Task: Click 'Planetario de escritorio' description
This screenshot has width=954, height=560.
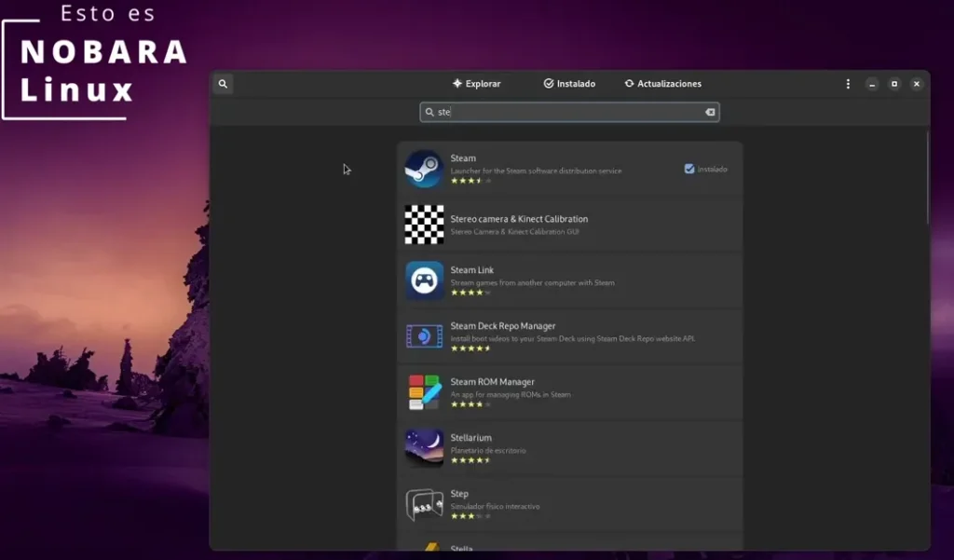Action: [x=488, y=451]
